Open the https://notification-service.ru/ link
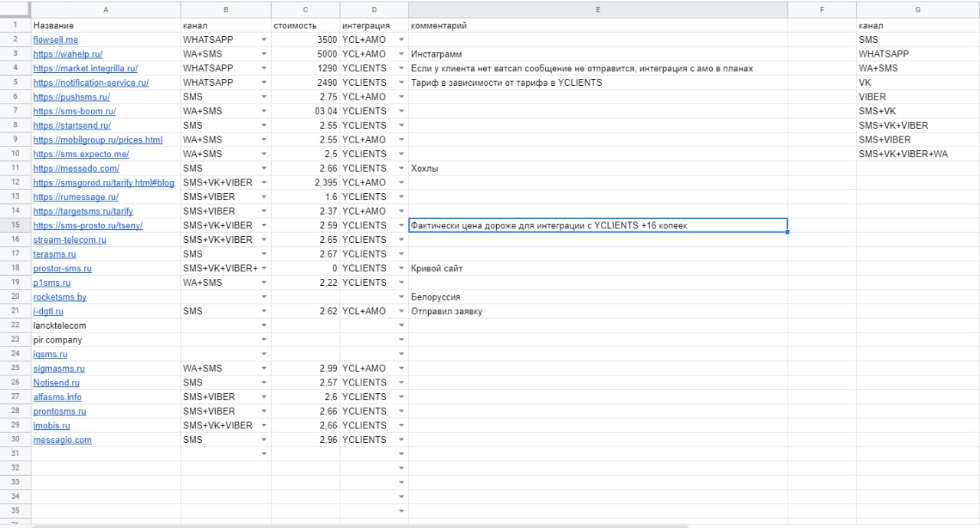Viewport: 980px width, 528px height. click(x=90, y=83)
